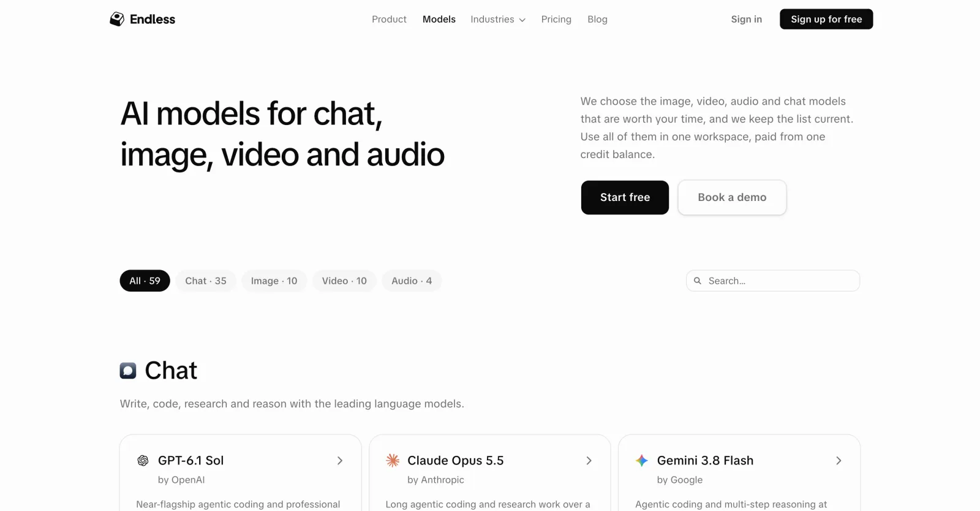Show only Audio · 4 models
This screenshot has width=980, height=511.
click(x=412, y=281)
